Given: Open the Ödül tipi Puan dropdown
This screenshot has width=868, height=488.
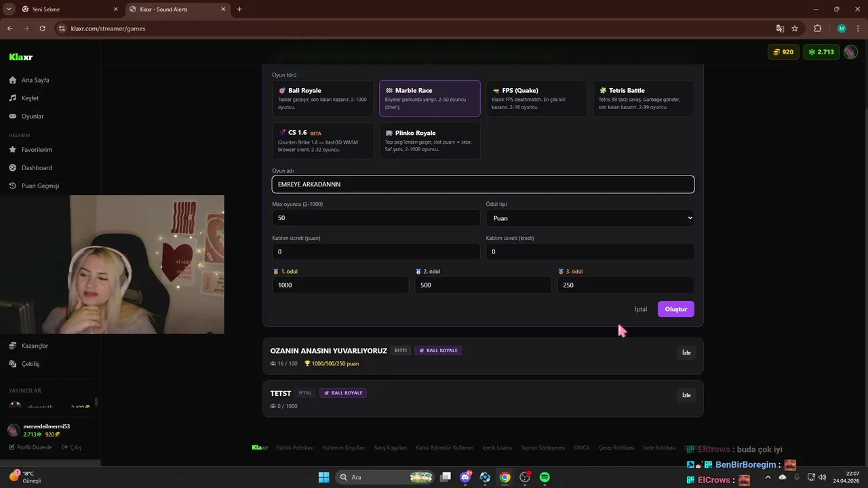Looking at the screenshot, I should click(x=590, y=218).
